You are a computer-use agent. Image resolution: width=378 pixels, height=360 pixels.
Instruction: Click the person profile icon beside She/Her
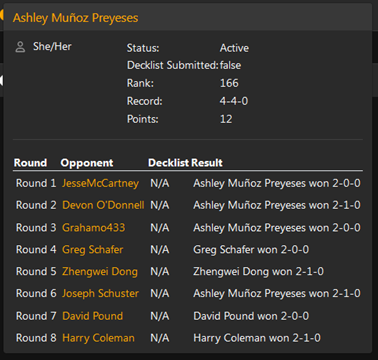click(20, 47)
